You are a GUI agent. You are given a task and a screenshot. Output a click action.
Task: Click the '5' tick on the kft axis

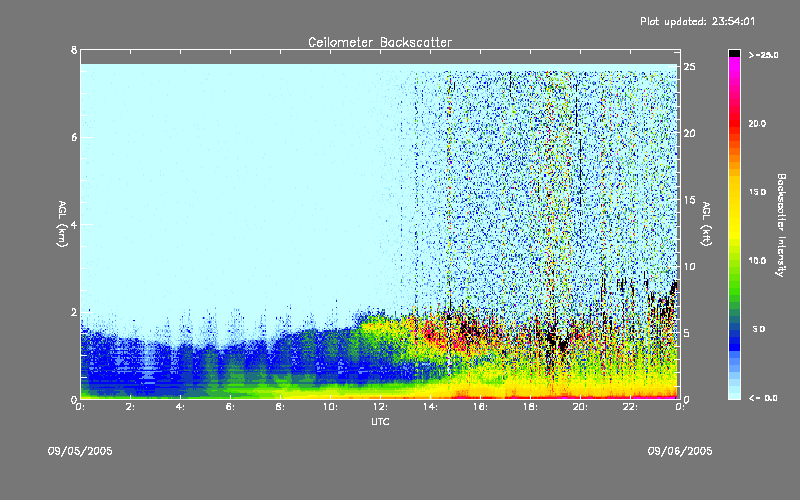tap(687, 333)
